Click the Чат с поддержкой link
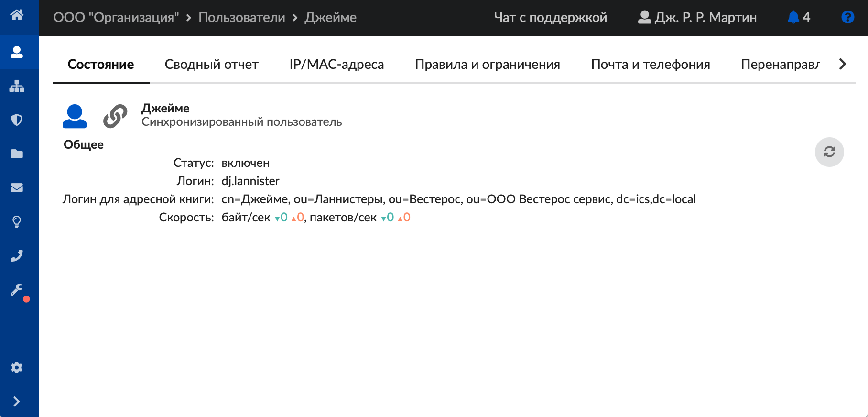The height and width of the screenshot is (417, 868). (x=550, y=18)
